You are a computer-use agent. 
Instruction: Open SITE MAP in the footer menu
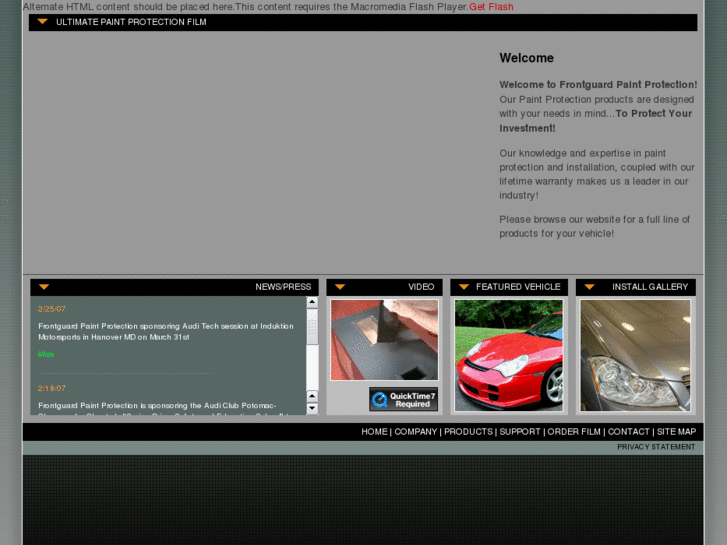(676, 432)
